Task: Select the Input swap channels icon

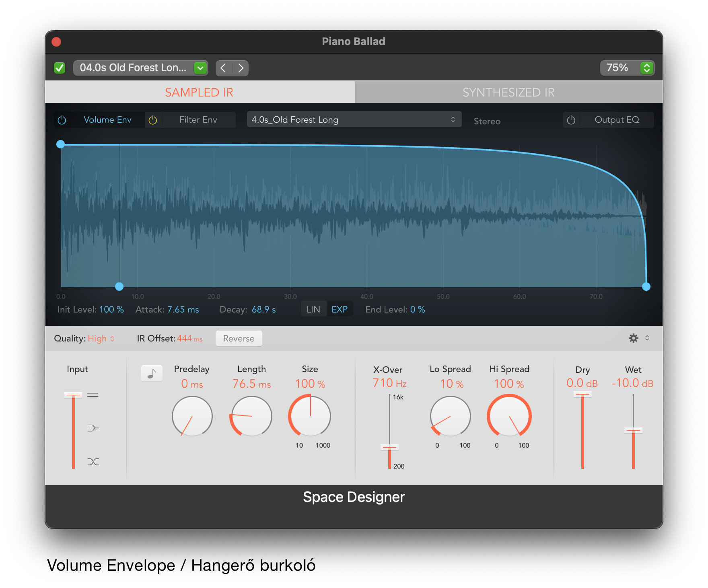Action: click(x=93, y=462)
